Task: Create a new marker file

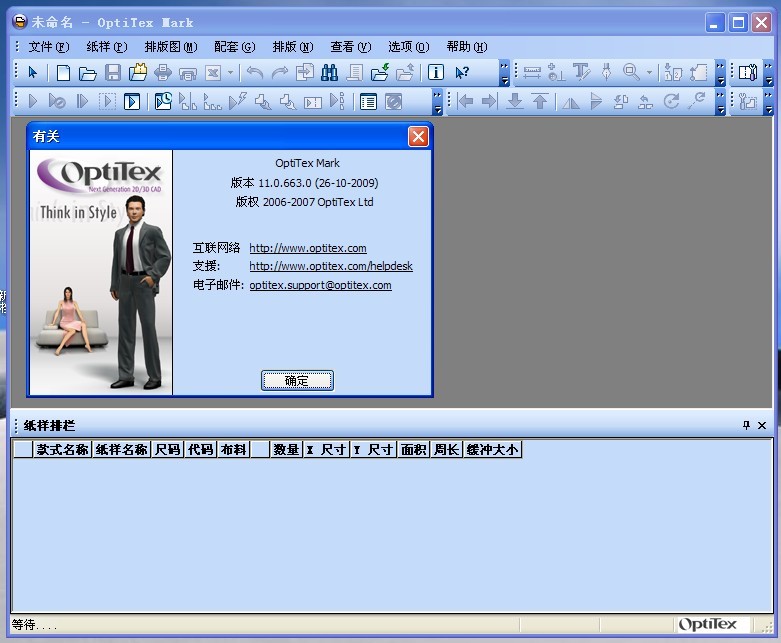Action: [x=63, y=73]
